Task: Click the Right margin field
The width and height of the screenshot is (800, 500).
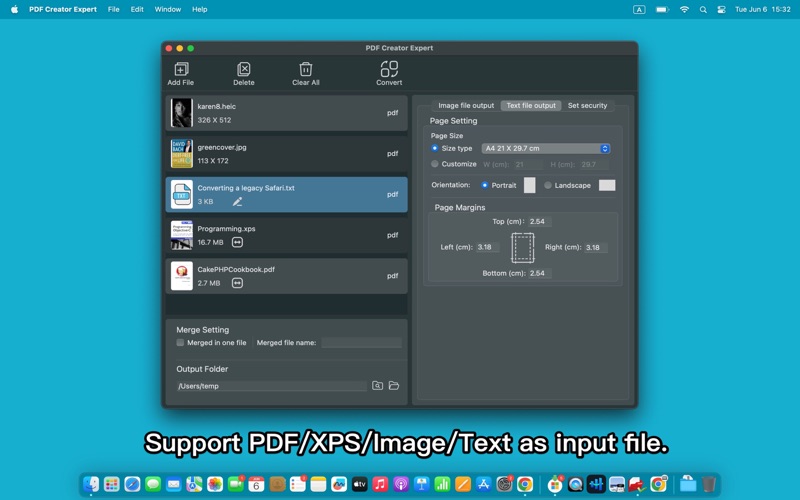Action: tap(596, 247)
